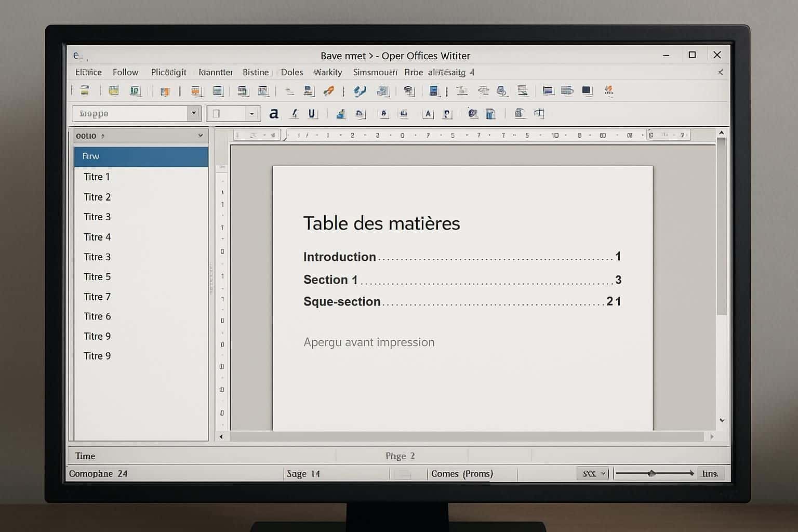Click the 'Table des matières' heading
The image size is (798, 532).
pos(381,223)
